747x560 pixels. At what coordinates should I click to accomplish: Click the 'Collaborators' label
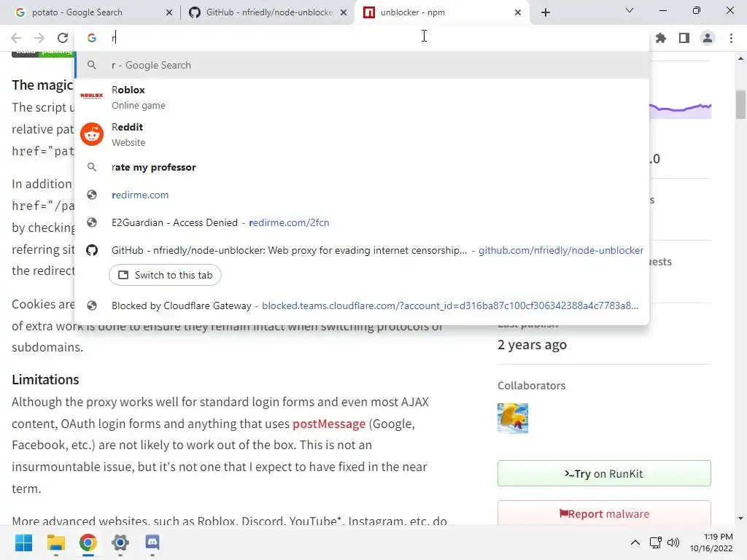coord(531,385)
